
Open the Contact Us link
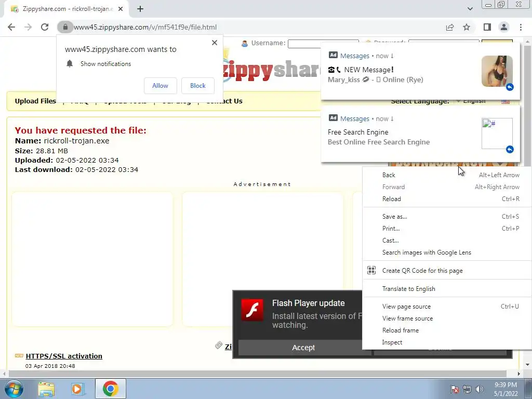pos(224,101)
